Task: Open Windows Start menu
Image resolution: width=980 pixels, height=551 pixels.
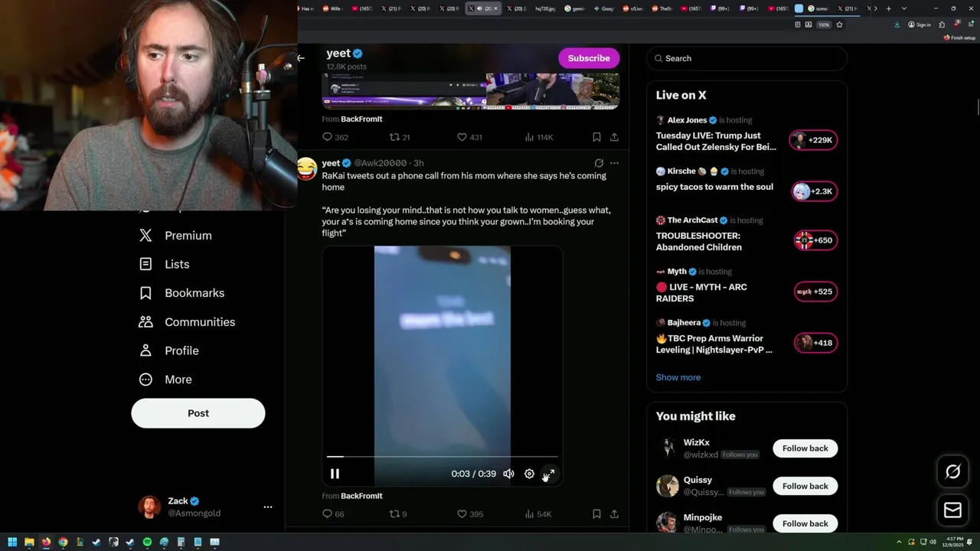Action: click(x=12, y=543)
